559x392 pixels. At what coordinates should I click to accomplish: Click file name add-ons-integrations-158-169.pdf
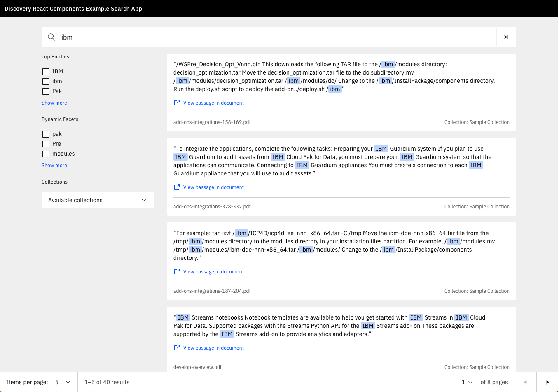(212, 122)
